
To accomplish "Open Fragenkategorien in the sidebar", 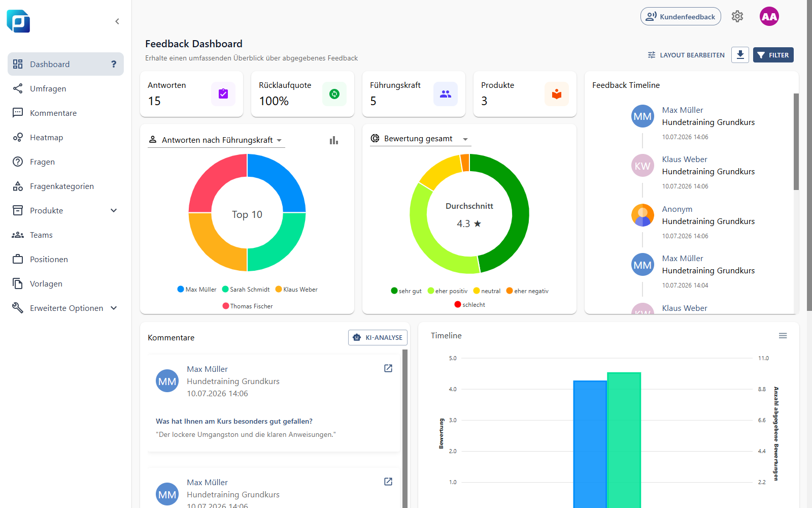I will 65,186.
